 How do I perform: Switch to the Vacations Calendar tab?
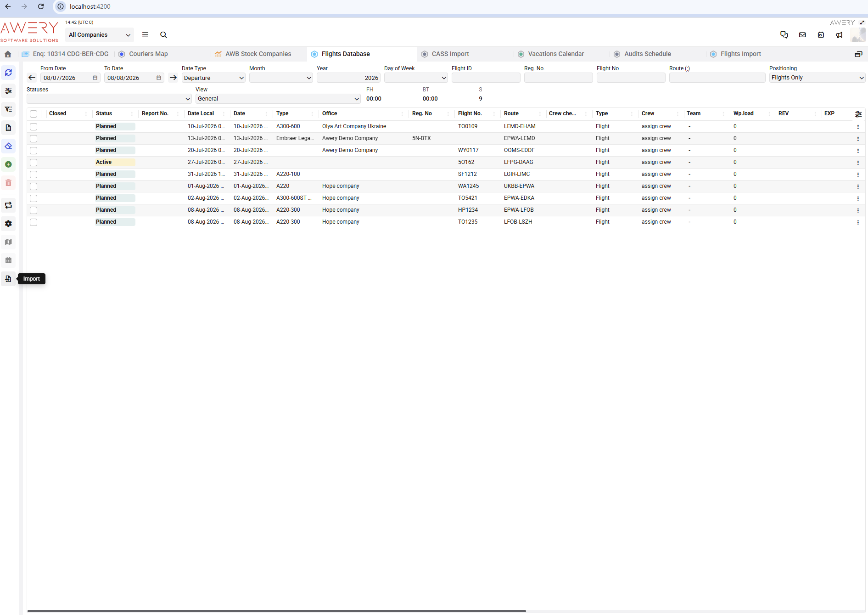tap(556, 54)
